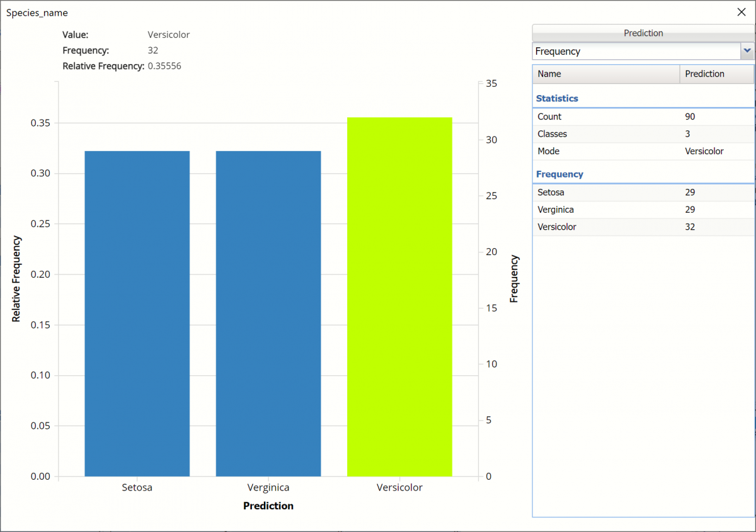Sort by the Prediction column header
Viewport: 756px width, 532px height.
point(716,74)
